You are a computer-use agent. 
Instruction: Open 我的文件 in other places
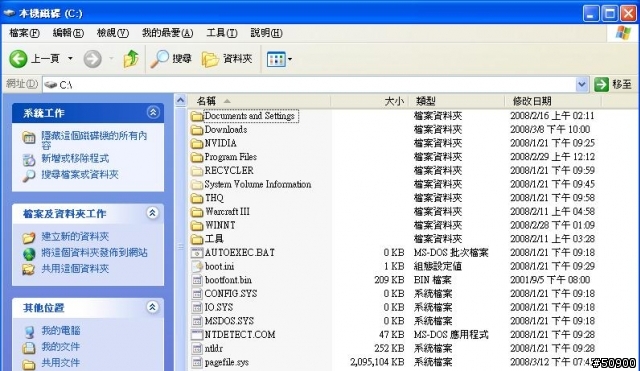click(x=61, y=347)
